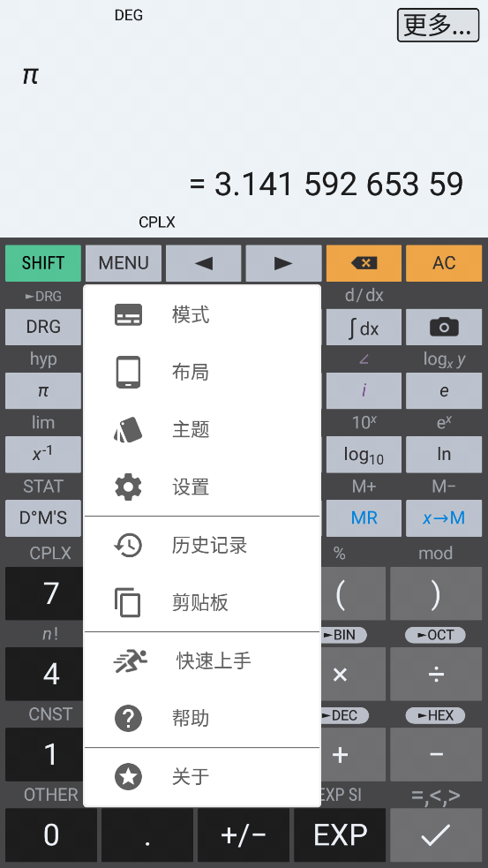
Task: Click the CPLX indicator in the display
Action: (x=156, y=222)
